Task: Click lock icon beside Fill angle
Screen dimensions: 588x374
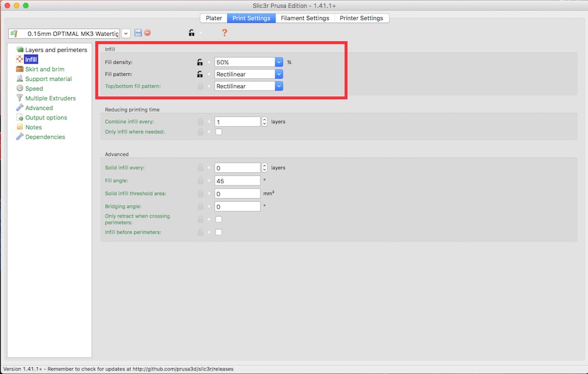Action: (x=201, y=181)
